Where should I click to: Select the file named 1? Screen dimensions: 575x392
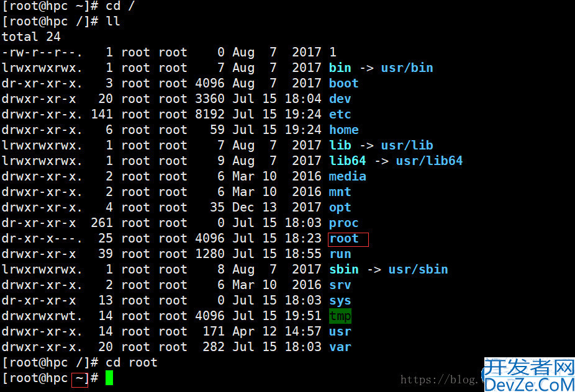(333, 53)
